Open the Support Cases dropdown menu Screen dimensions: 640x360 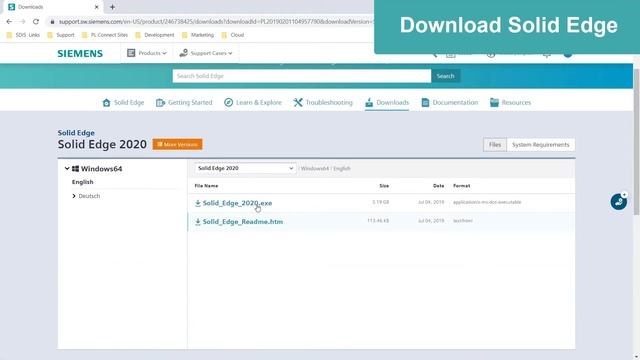pyautogui.click(x=206, y=53)
